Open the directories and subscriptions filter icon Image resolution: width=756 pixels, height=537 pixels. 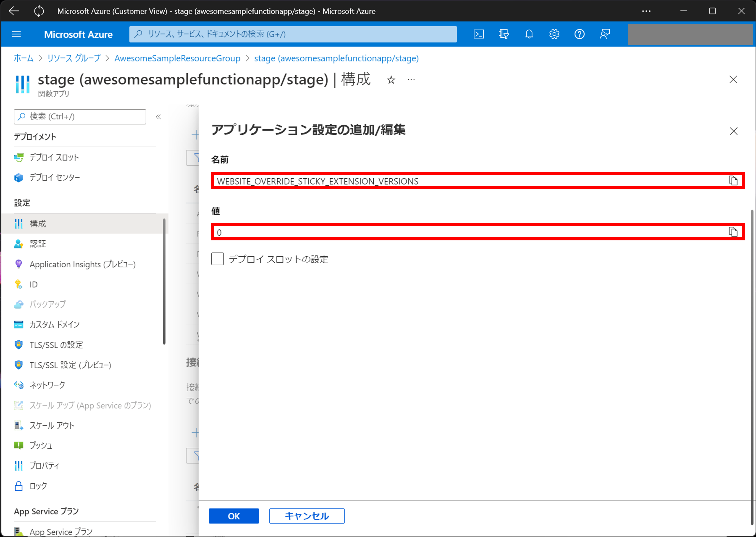[504, 34]
